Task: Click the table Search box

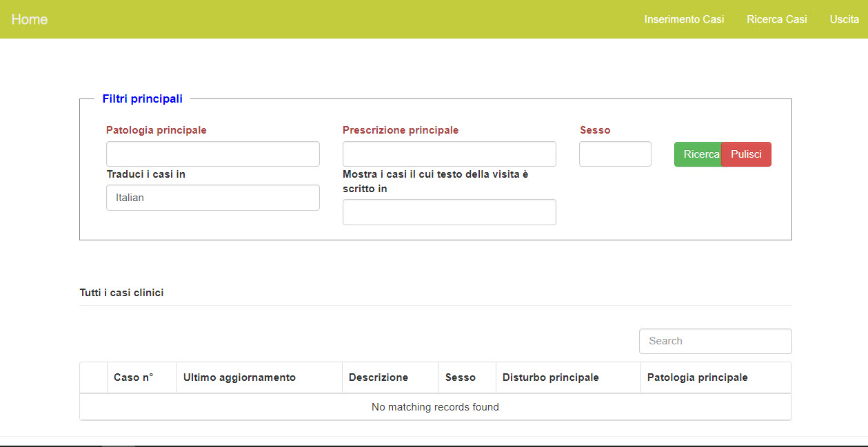Action: (715, 341)
